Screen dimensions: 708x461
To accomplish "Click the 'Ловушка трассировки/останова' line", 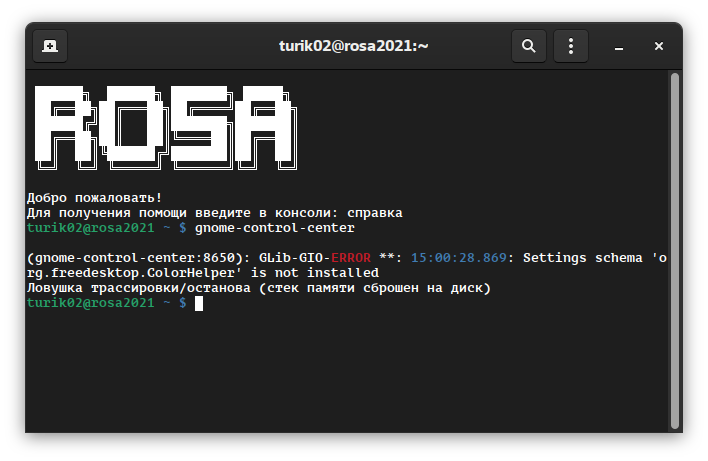I will pos(259,288).
